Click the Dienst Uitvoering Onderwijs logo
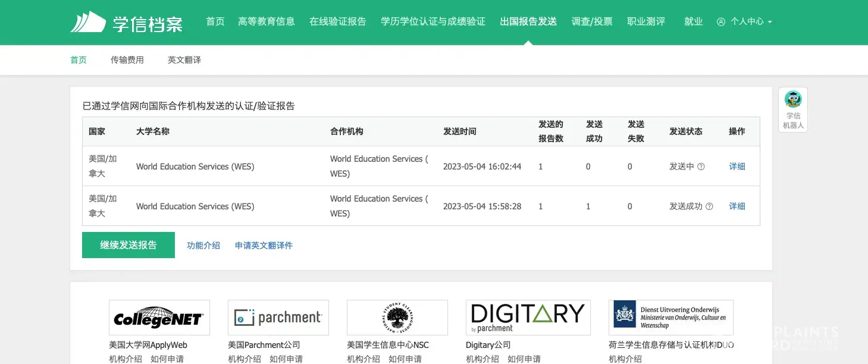868x364 pixels. pyautogui.click(x=670, y=318)
